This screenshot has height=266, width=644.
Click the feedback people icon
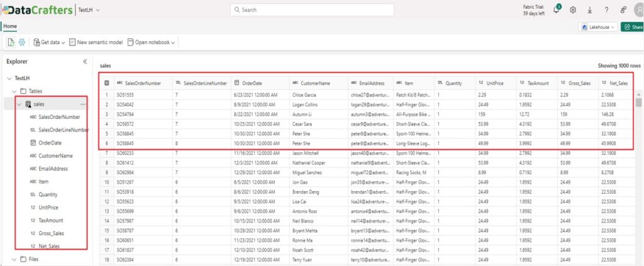623,10
